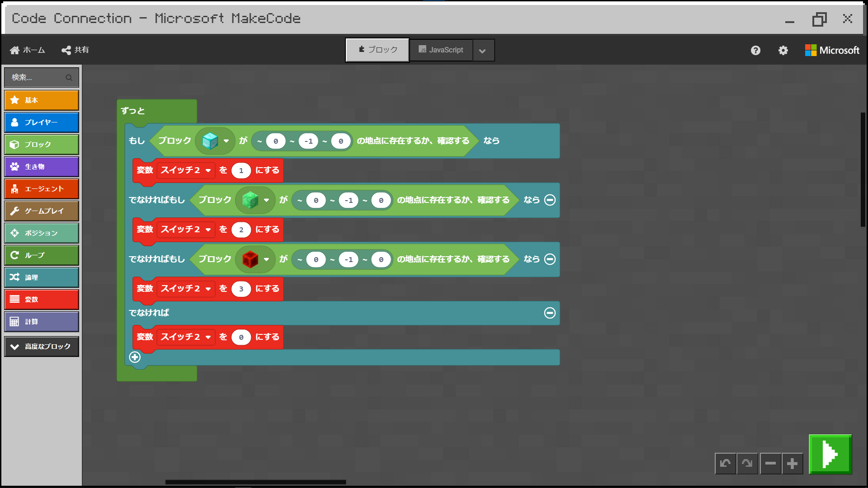Screen dimensions: 868x488
Task: Undo the last change
Action: coord(725,464)
